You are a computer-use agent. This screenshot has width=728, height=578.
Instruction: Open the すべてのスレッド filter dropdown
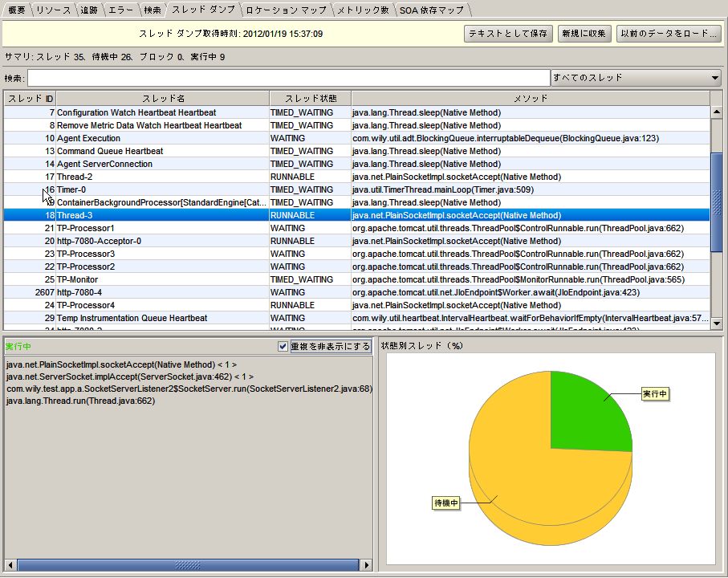point(636,78)
